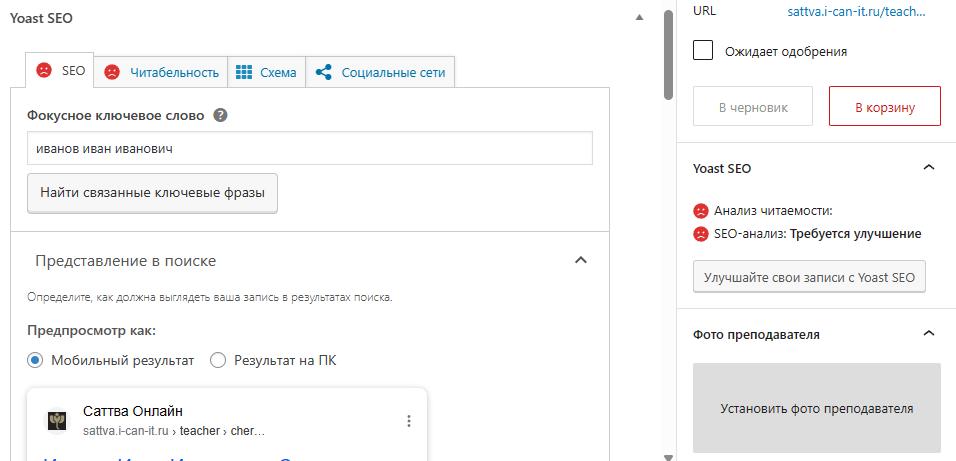Enable the Ожидает одобрения checkbox
The width and height of the screenshot is (956, 461).
[704, 51]
